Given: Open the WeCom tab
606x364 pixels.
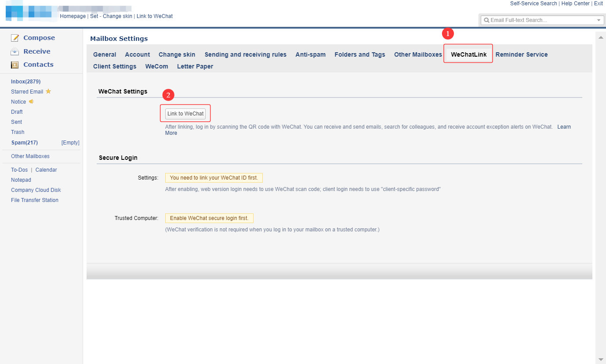Looking at the screenshot, I should 157,66.
